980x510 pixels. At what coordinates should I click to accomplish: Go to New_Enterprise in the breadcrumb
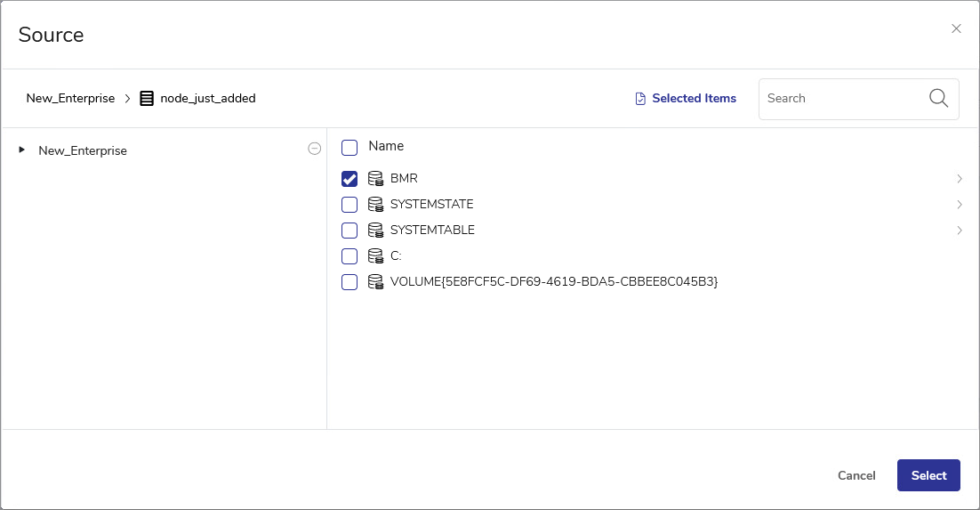tap(70, 99)
